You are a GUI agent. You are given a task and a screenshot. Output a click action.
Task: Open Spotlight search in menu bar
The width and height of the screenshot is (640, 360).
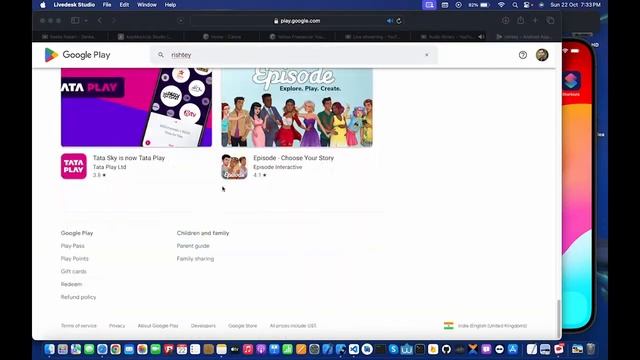point(515,5)
